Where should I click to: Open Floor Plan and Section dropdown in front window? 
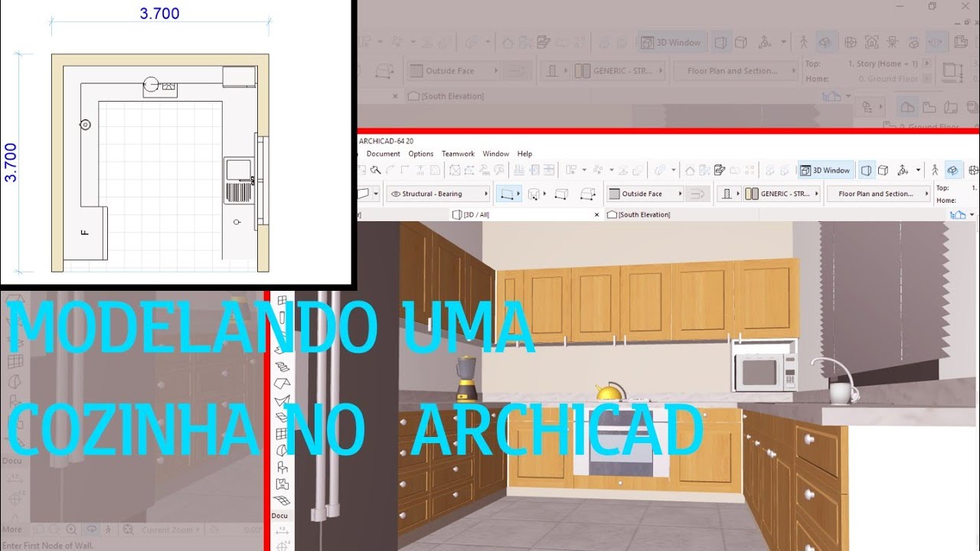pyautogui.click(x=879, y=194)
